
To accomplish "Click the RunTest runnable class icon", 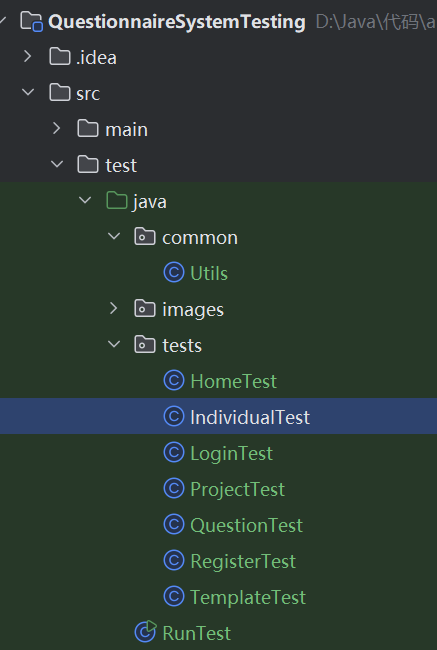I will (x=146, y=632).
